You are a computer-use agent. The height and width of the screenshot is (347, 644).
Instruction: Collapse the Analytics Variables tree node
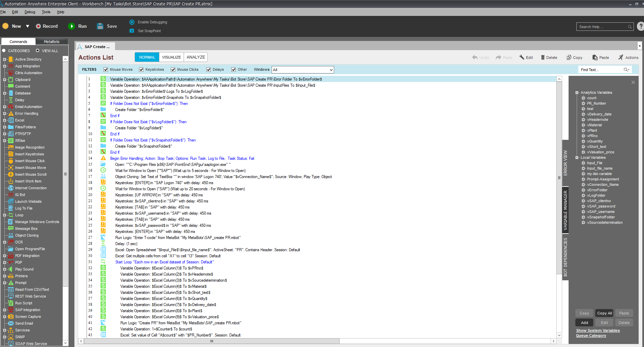tap(577, 92)
